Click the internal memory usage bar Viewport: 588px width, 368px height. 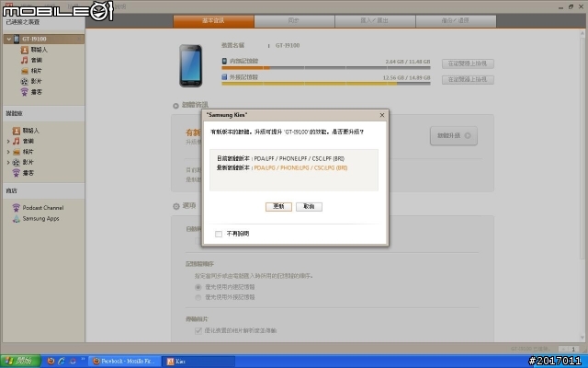pyautogui.click(x=326, y=68)
